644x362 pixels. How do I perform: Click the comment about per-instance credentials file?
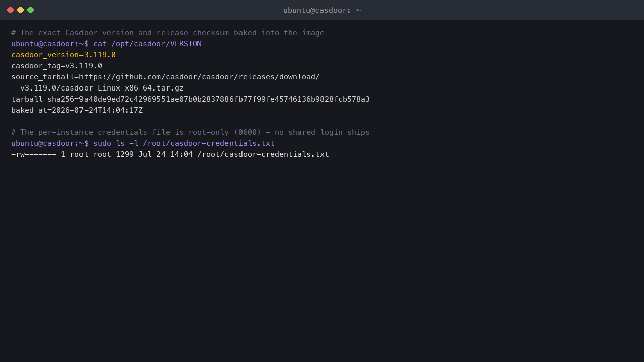[190, 132]
